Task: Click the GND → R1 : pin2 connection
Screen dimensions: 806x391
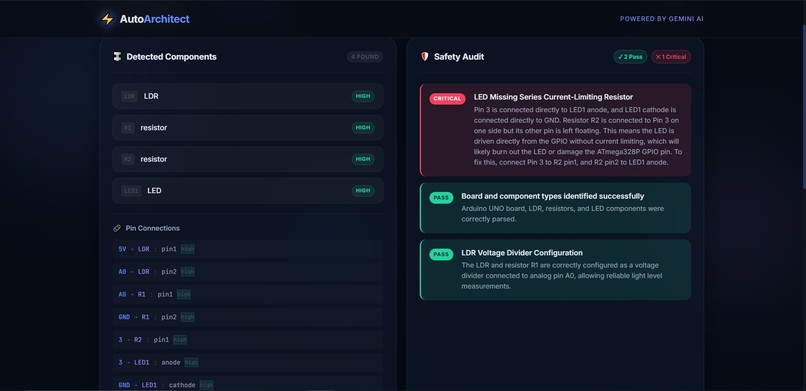Action: coord(248,317)
